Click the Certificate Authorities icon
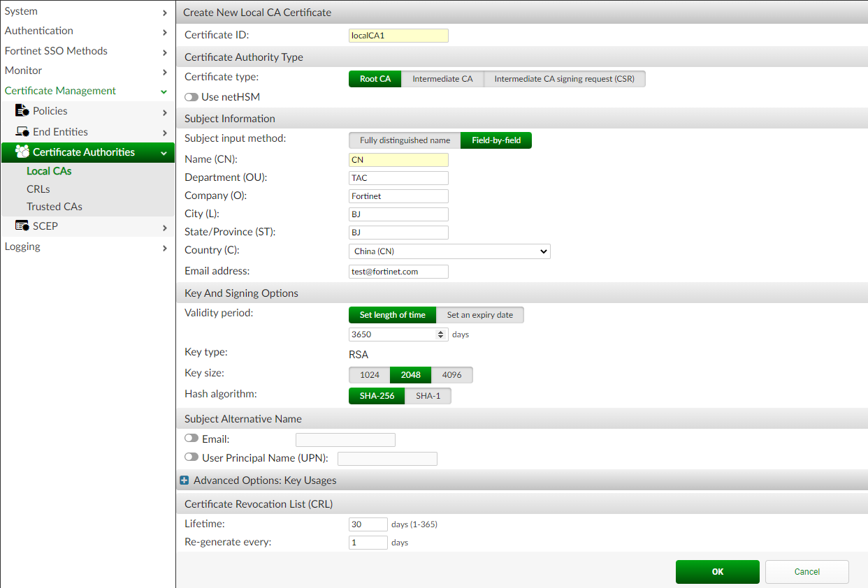Viewport: 868px width, 588px height. [22, 152]
